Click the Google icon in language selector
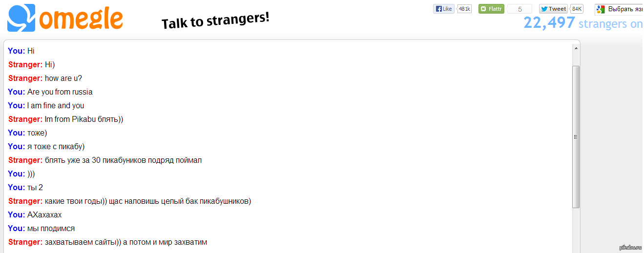The image size is (644, 253). (x=601, y=9)
